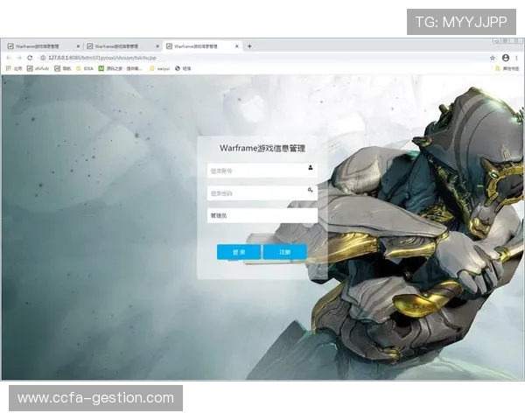Click the user icon in account field
Screen dimensions: 525x420
click(311, 167)
